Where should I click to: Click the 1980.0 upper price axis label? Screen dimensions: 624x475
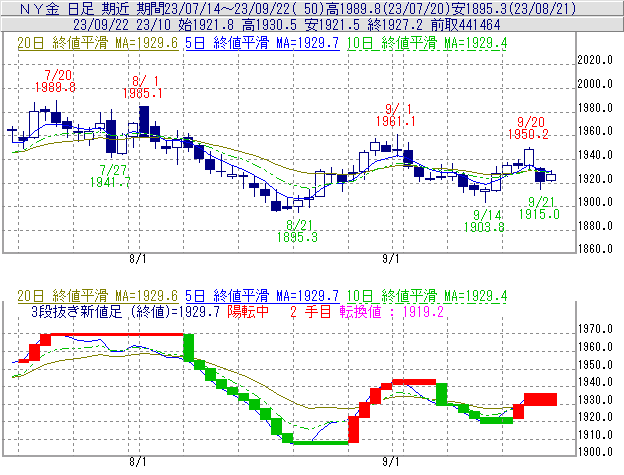click(595, 108)
